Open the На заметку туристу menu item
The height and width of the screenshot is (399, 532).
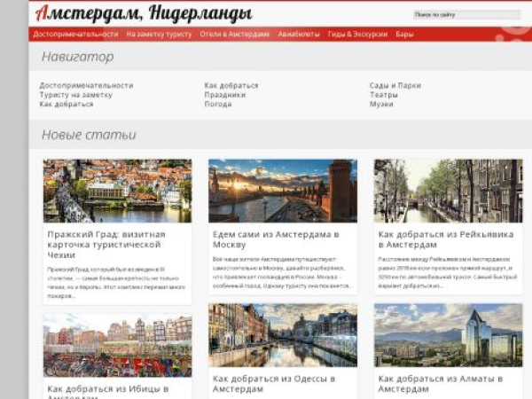[159, 35]
